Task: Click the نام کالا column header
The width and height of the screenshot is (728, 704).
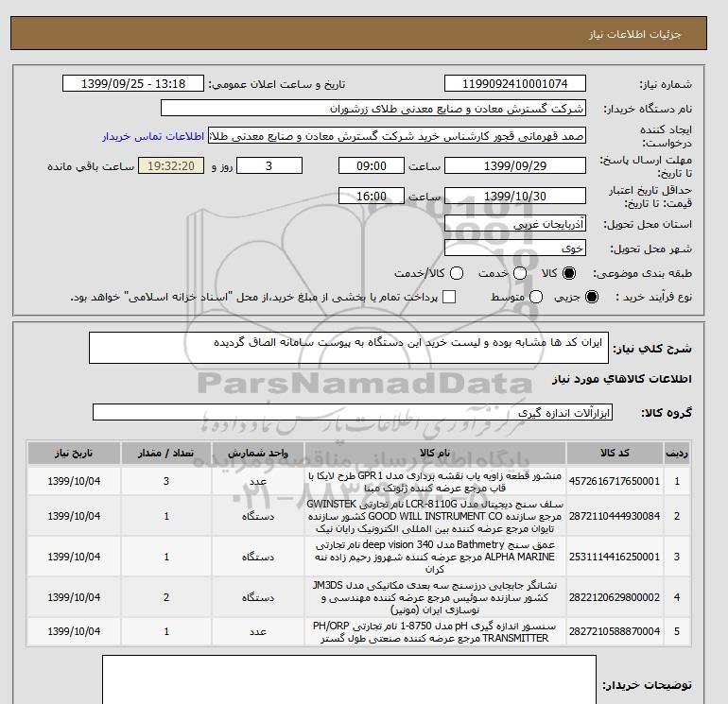Action: (x=435, y=453)
